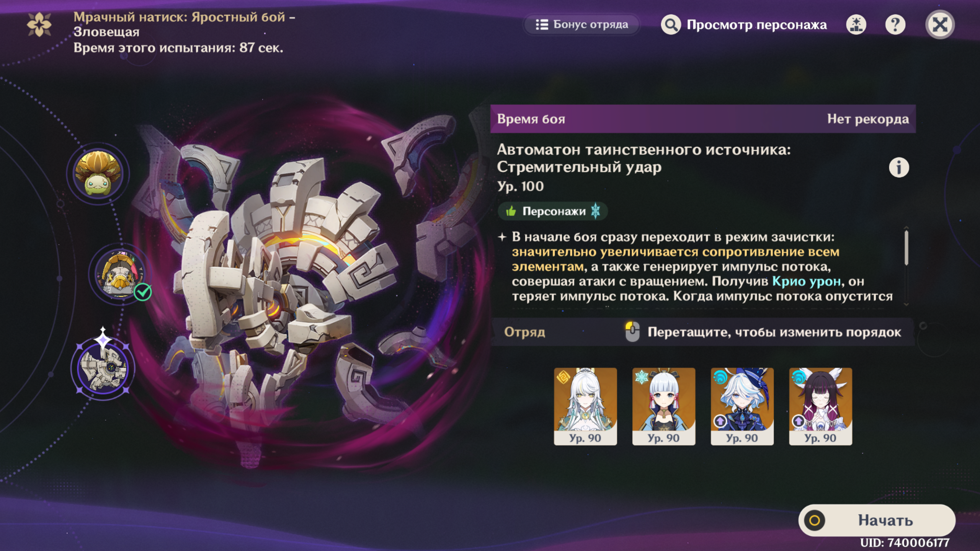Click the description scrollbar handle
980x551 pixels.
906,248
